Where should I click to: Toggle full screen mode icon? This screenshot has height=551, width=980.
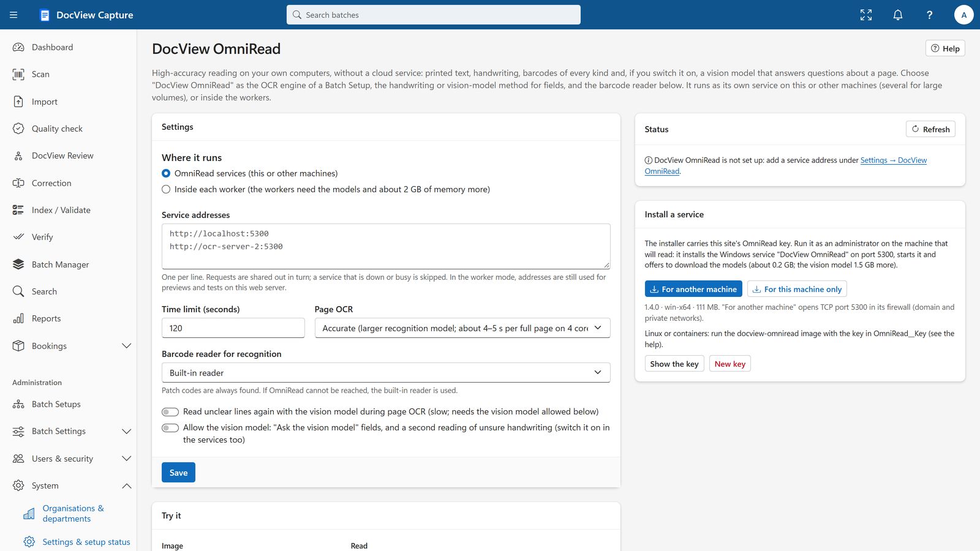click(x=866, y=15)
